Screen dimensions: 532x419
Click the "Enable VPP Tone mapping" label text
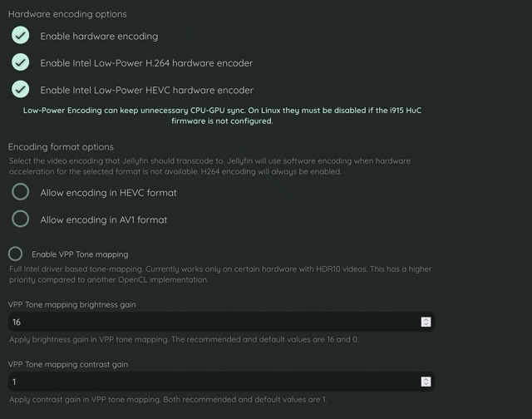pyautogui.click(x=80, y=254)
